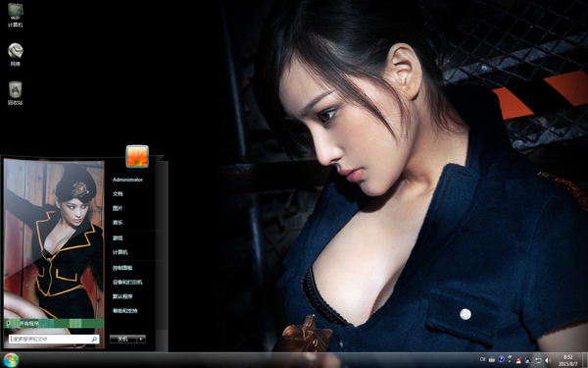588x368 pixels.
Task: Click the flower user account picture
Action: coord(137,156)
